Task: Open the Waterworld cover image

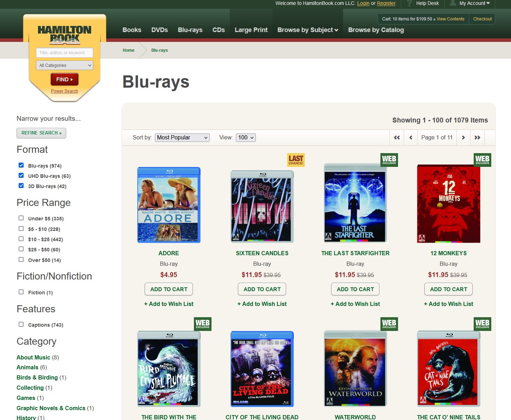Action: [x=355, y=369]
